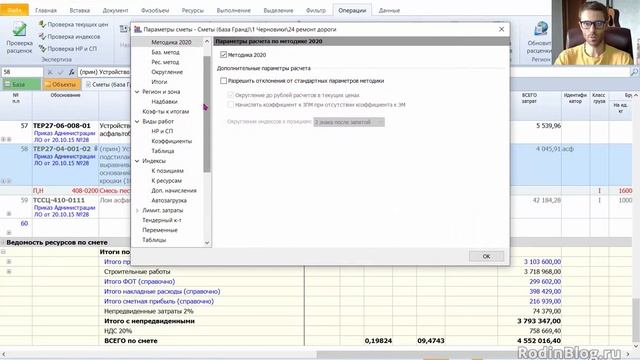Click the arrow icon beside ТЕР27-04-001-02
The height and width of the screenshot is (360, 640).
[x=96, y=149]
